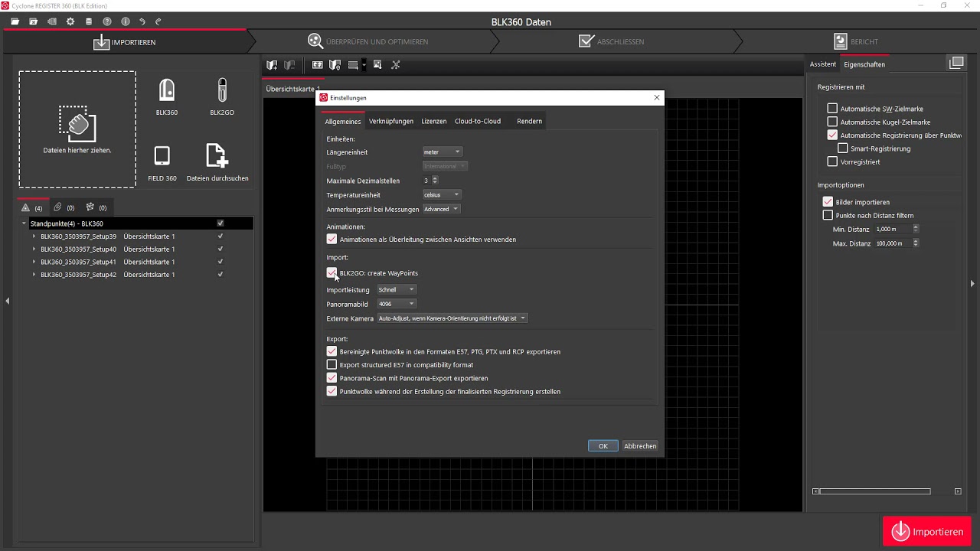Select the third list tab with shape icon (0)

pyautogui.click(x=96, y=207)
